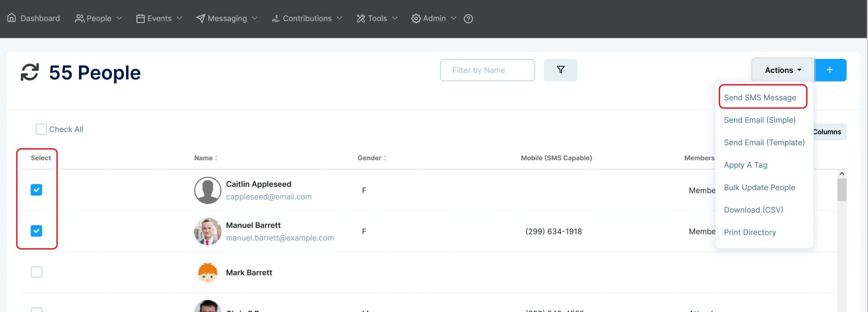Click Manuel Barrett's profile photo

click(x=208, y=231)
